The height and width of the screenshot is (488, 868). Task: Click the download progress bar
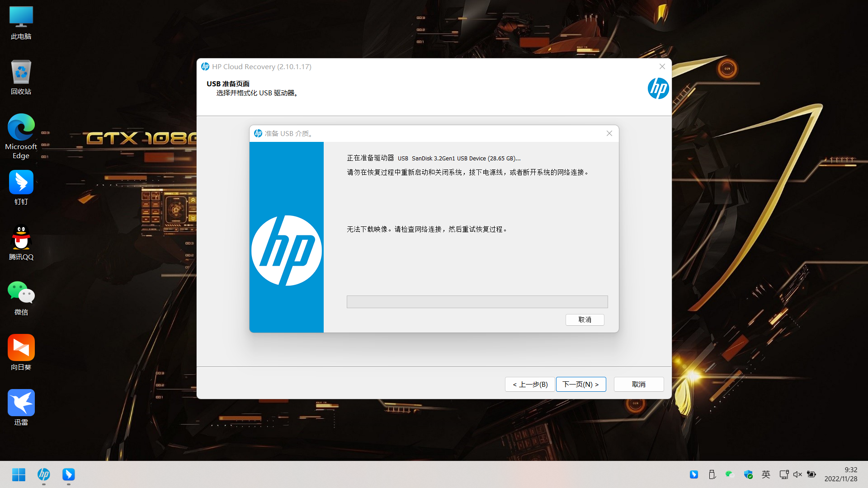(x=477, y=301)
